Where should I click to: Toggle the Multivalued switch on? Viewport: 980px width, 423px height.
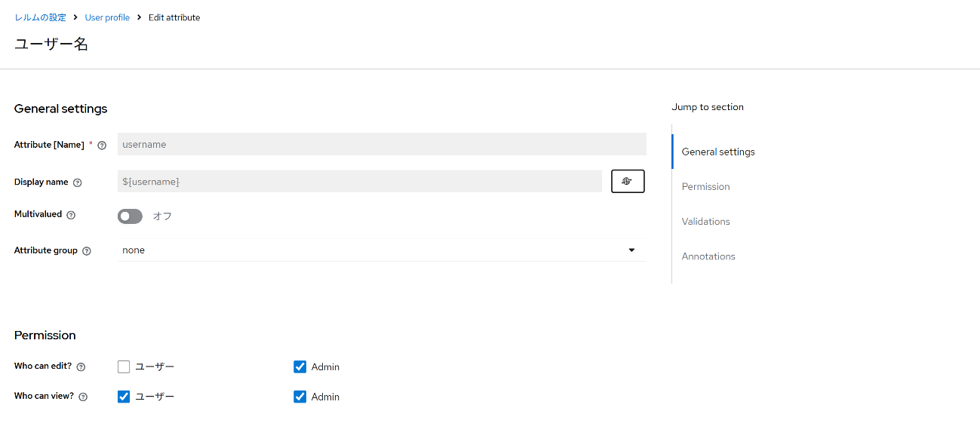click(x=130, y=216)
